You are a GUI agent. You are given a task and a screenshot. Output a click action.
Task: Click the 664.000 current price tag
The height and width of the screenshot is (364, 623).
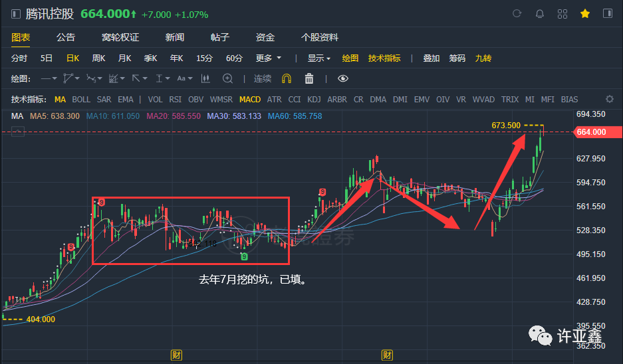[x=598, y=132]
